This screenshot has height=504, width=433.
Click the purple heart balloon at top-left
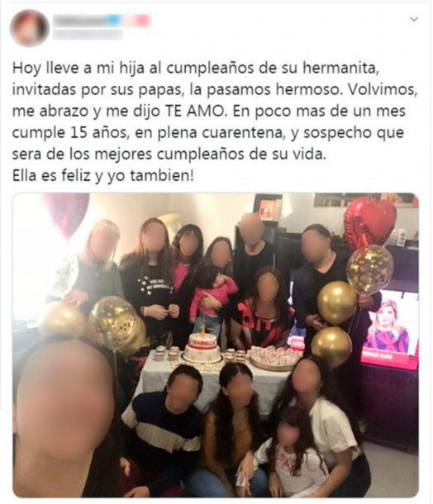click(x=66, y=214)
